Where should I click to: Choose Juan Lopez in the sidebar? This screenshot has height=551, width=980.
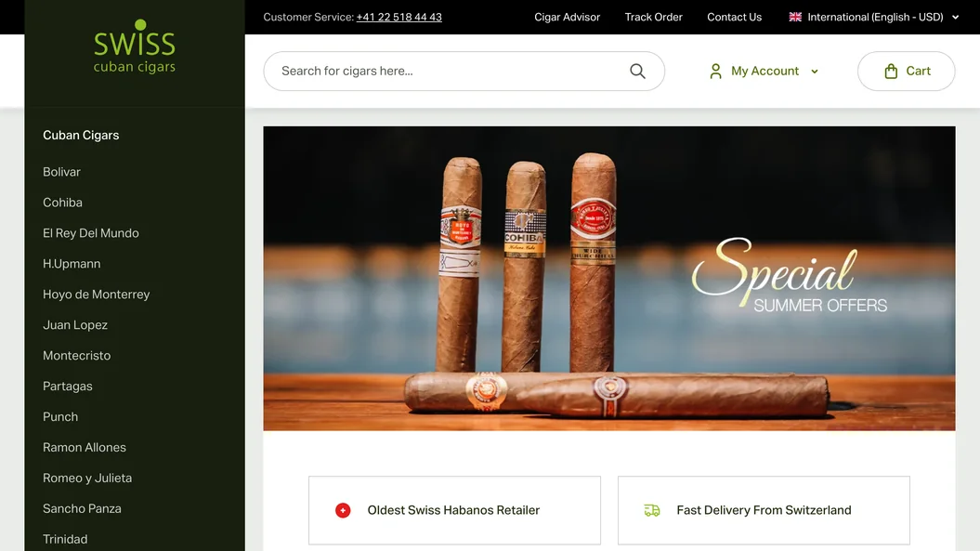pos(75,325)
